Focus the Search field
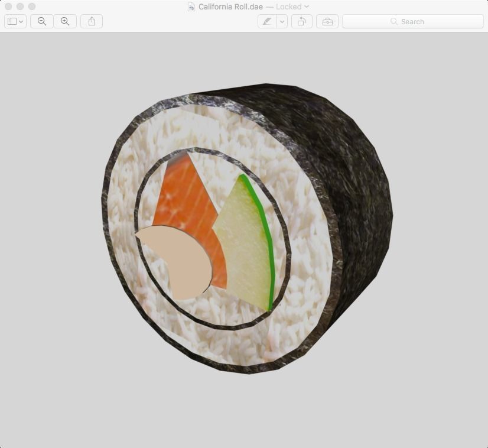 [413, 21]
